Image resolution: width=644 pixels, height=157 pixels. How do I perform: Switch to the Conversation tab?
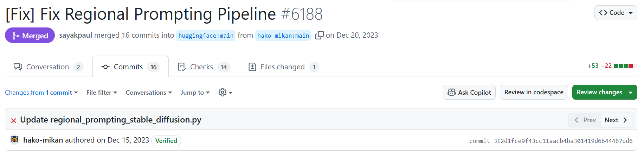pos(49,67)
